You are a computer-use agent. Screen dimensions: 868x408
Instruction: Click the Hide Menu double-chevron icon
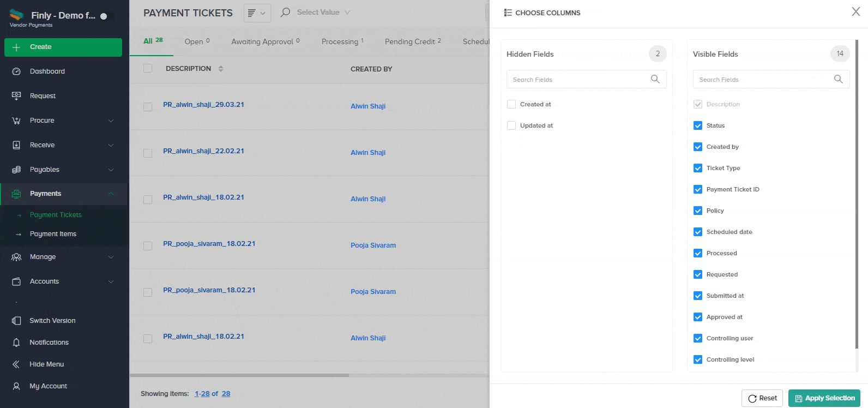click(x=16, y=364)
